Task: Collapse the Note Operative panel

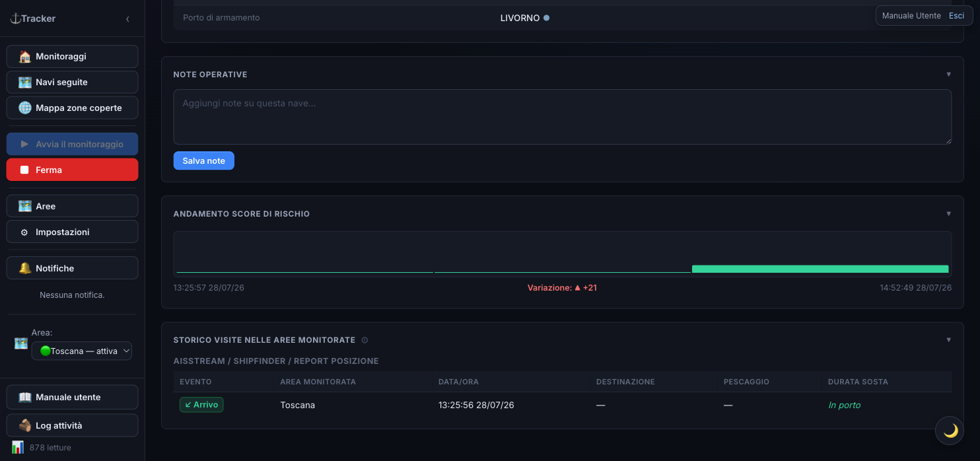Action: point(949,75)
